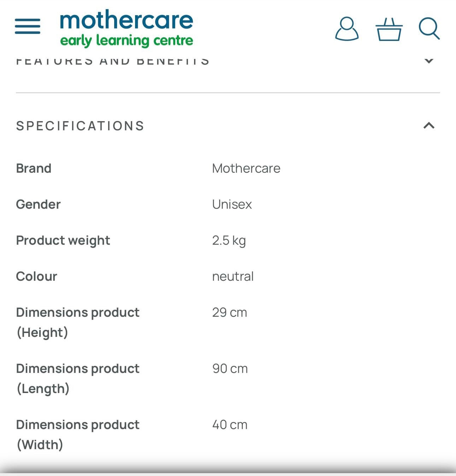Viewport: 456px width, 476px height.
Task: Click the Features and Benefits heading
Action: [x=113, y=61]
